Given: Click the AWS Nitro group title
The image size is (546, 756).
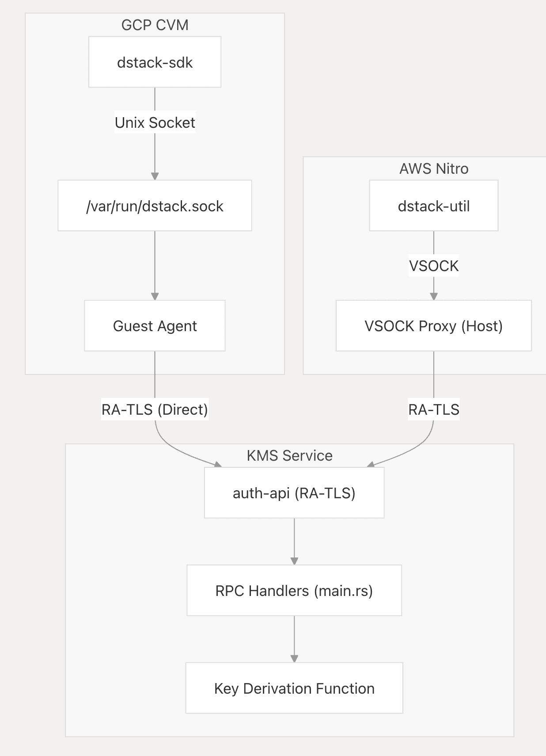Looking at the screenshot, I should [433, 168].
